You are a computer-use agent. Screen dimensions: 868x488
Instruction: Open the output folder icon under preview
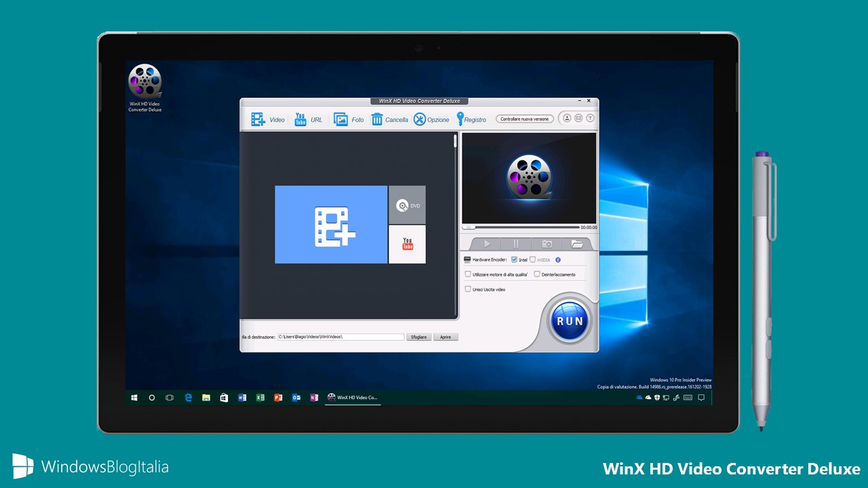[x=577, y=244]
